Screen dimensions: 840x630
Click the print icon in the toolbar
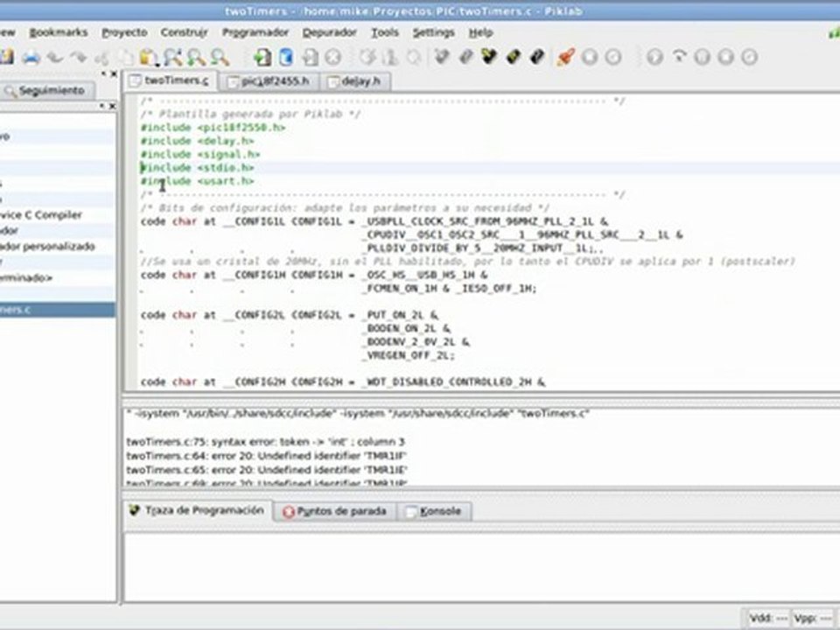pyautogui.click(x=31, y=57)
